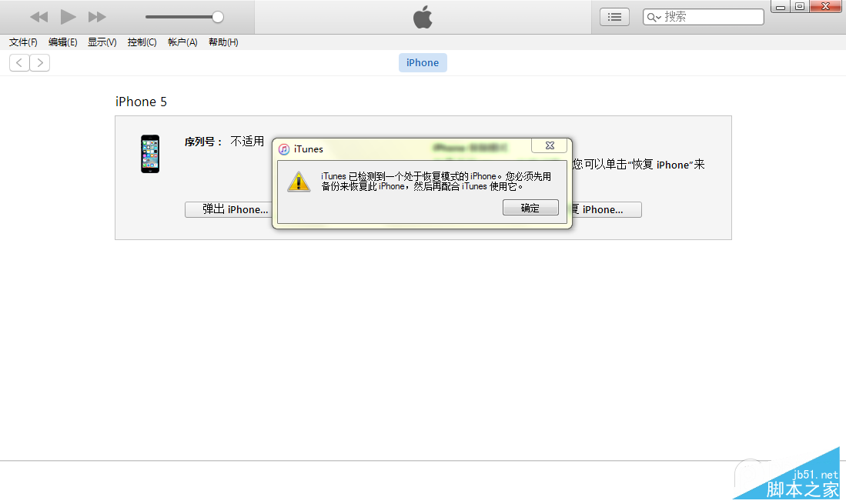This screenshot has height=504, width=846.
Task: Click the iPhone 5 heading text
Action: [142, 102]
